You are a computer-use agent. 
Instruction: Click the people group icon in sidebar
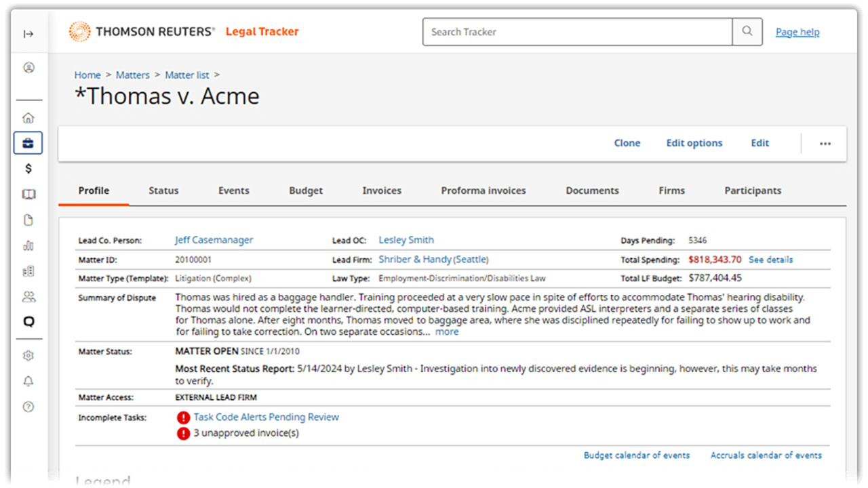(28, 297)
